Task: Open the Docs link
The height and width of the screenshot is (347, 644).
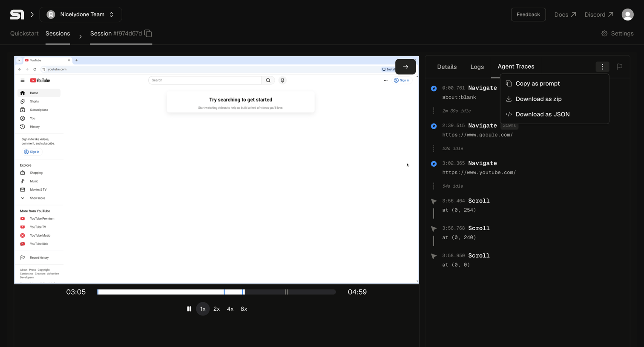Action: click(x=565, y=14)
